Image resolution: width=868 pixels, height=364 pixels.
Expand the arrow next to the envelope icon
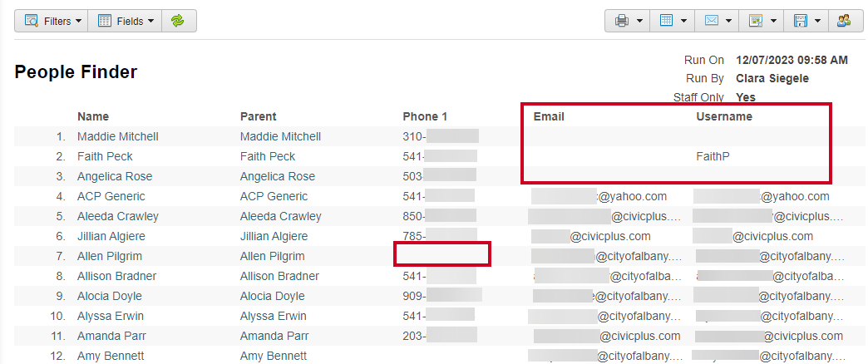pos(728,21)
